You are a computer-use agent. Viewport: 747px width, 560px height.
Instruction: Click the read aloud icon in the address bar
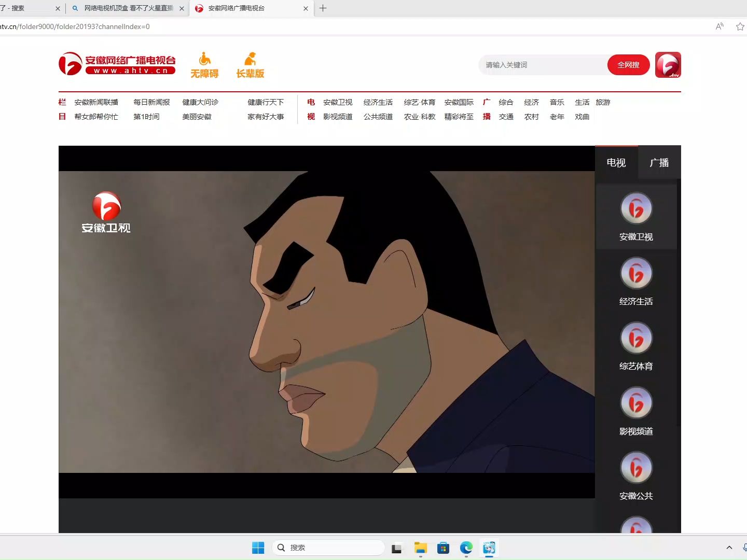[x=720, y=26]
